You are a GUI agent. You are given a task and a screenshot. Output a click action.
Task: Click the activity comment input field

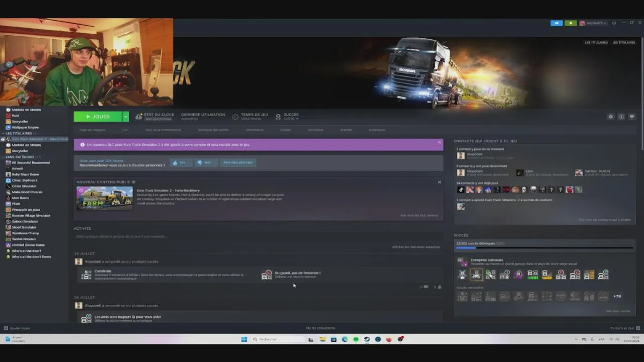(x=259, y=236)
